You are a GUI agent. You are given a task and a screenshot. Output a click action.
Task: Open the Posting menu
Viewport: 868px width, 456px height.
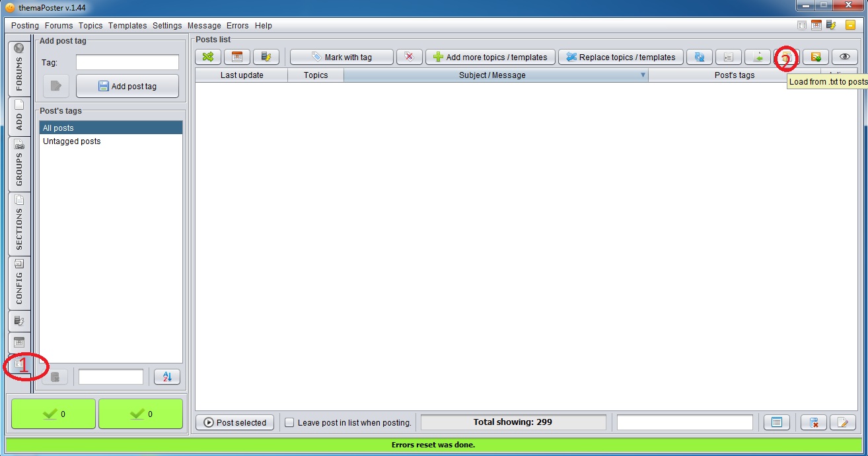coord(25,26)
